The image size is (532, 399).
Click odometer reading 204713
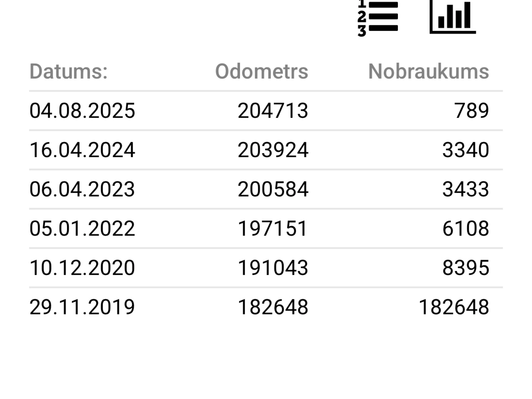point(273,111)
